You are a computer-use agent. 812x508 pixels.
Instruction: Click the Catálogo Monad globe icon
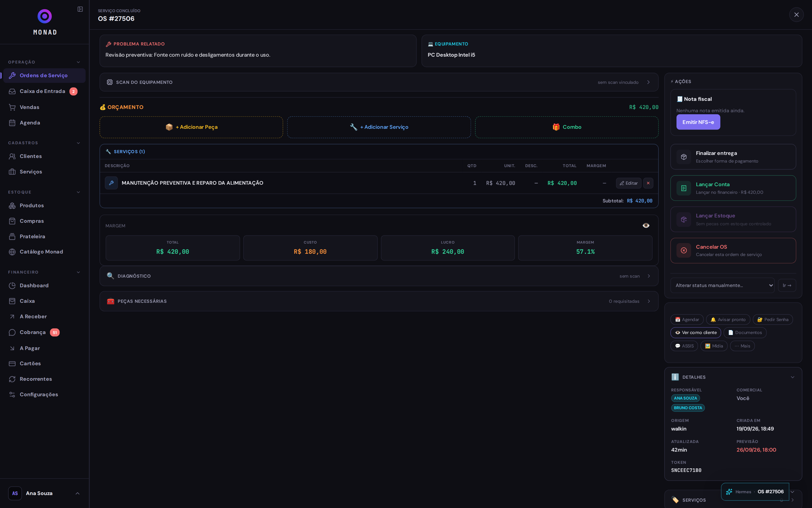12,252
